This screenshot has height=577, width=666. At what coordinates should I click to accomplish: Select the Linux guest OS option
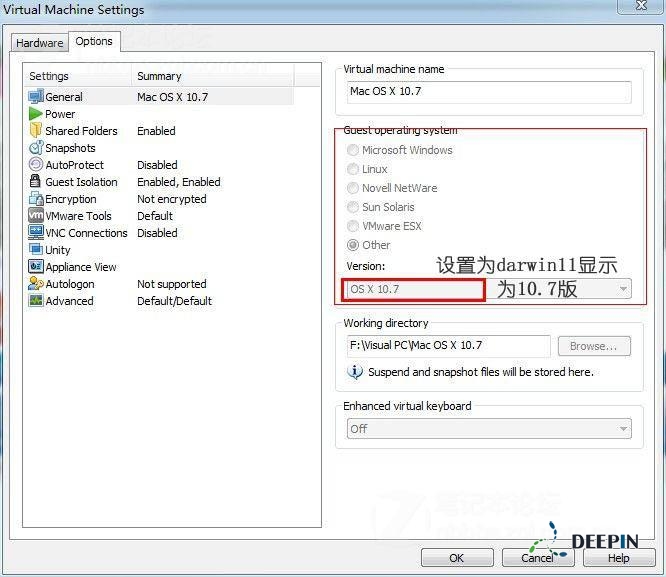click(353, 169)
